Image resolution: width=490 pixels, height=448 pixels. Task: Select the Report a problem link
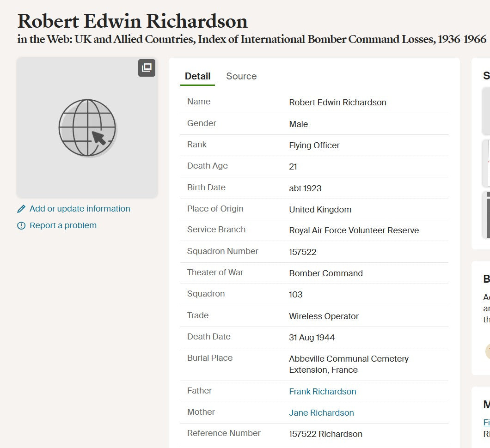pos(63,225)
